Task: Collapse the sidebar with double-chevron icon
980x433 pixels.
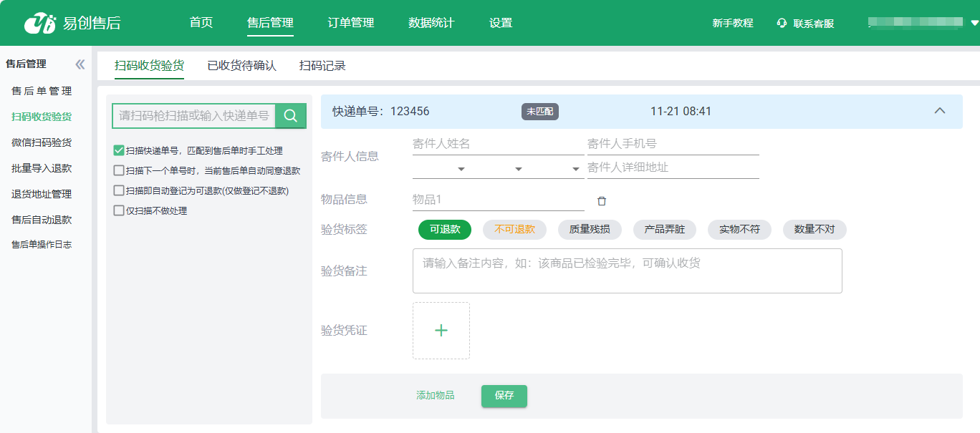Action: click(80, 64)
